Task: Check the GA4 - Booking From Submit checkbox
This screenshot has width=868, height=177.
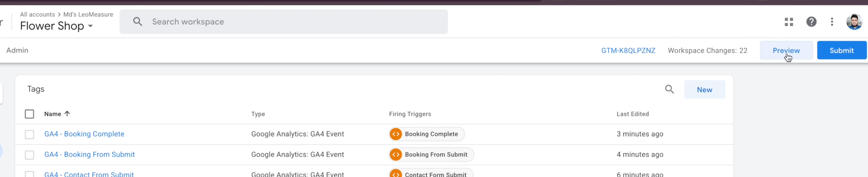Action: [29, 155]
